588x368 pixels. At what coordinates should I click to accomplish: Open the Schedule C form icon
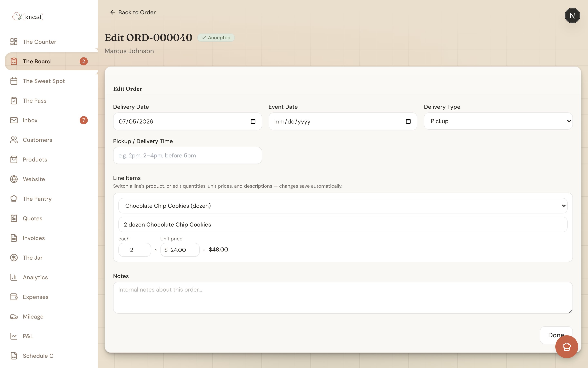[x=14, y=356]
